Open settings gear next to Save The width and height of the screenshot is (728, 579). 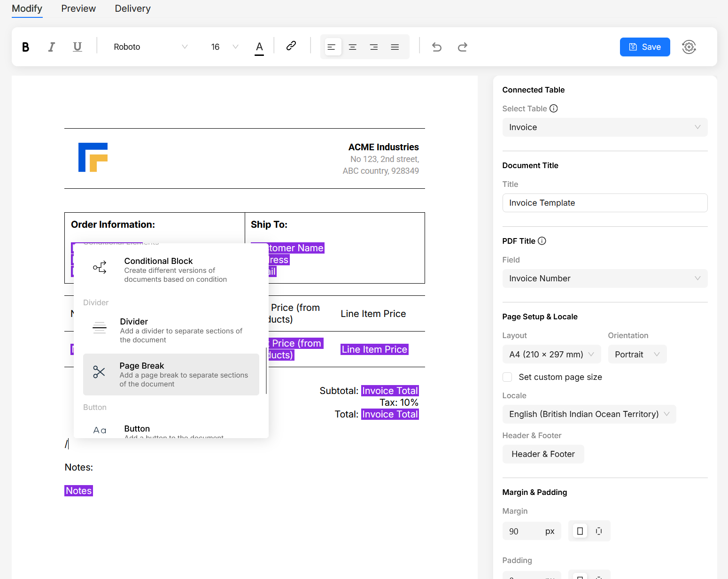pos(689,47)
